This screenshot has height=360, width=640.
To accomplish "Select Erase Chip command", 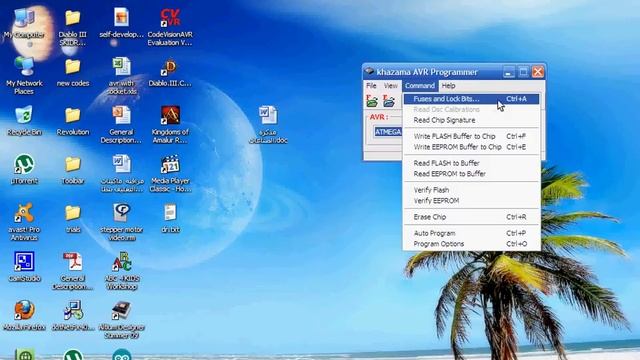I will pos(471,217).
